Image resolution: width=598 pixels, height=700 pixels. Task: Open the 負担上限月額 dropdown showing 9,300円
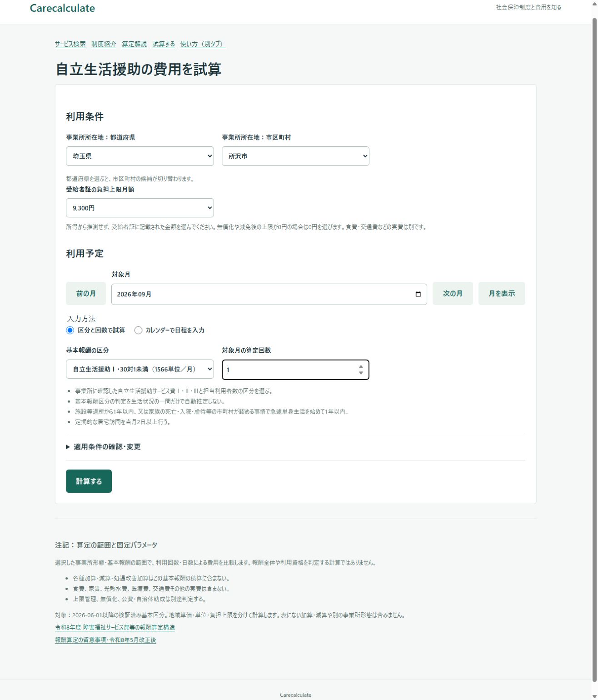click(x=140, y=208)
